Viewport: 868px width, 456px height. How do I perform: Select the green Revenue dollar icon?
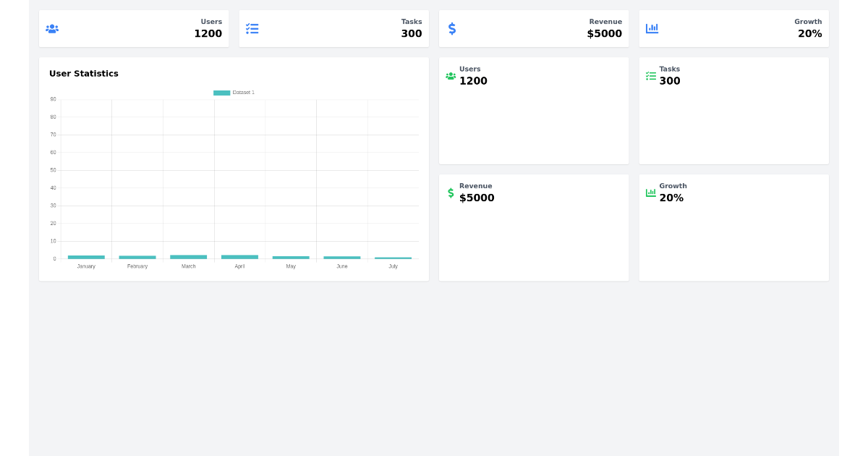451,193
